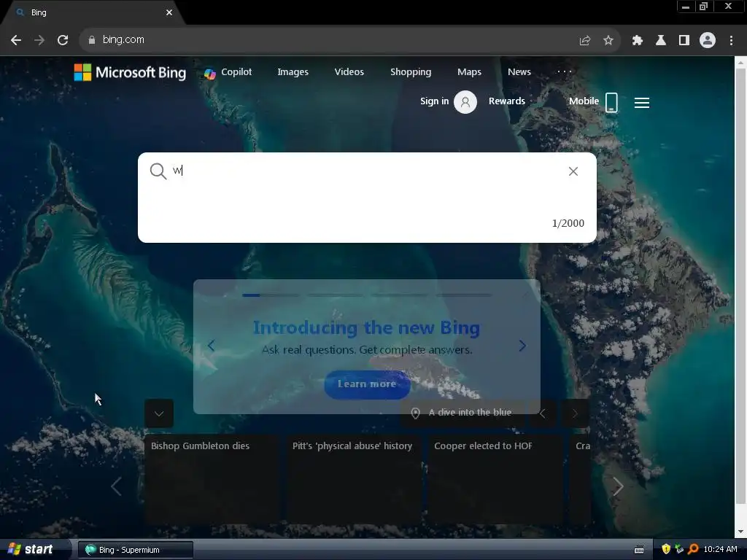747x560 pixels.
Task: Bookmark this page with the star
Action: [608, 41]
